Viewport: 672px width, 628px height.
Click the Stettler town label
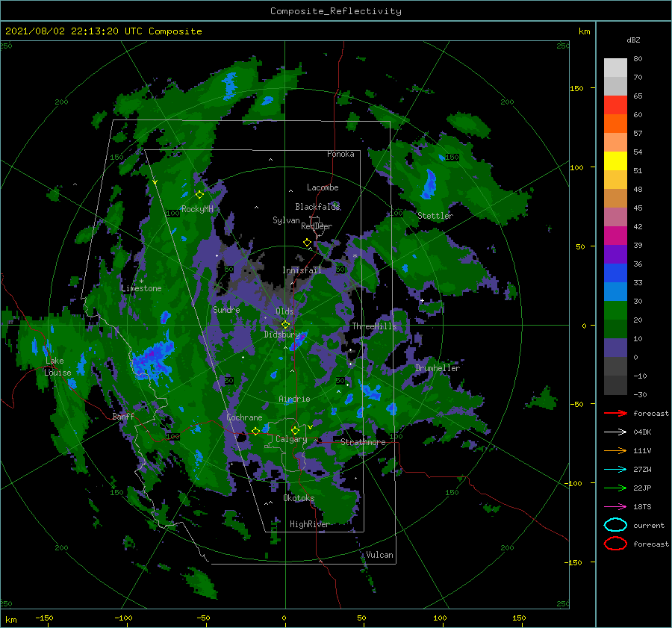click(x=435, y=216)
